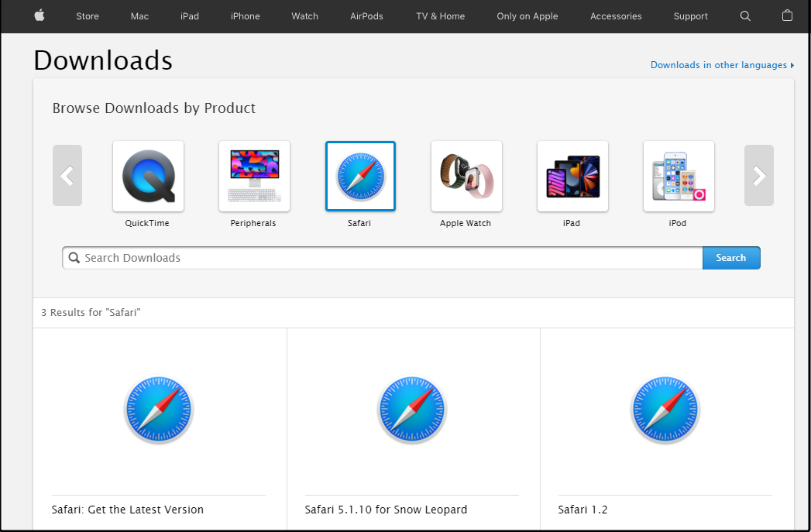Open Only on Apple in navigation bar

(x=527, y=16)
